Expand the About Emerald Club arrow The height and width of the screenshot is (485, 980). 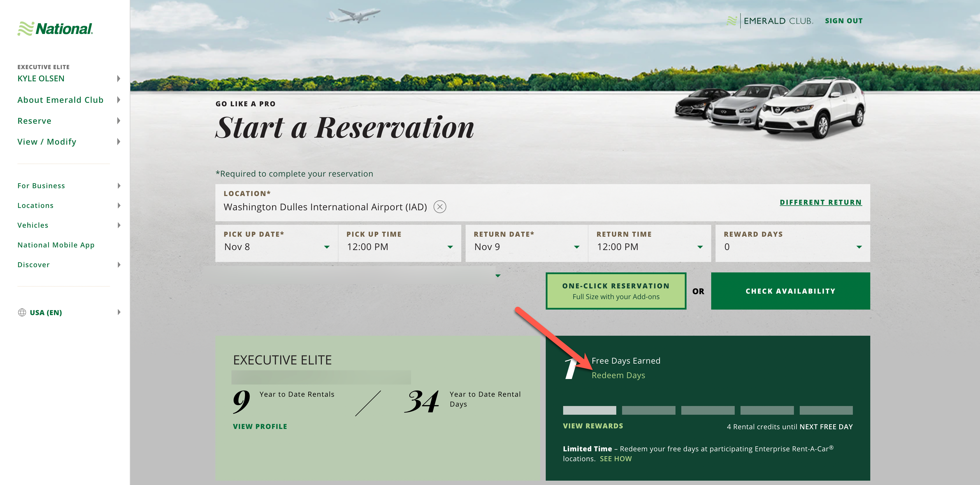[119, 100]
